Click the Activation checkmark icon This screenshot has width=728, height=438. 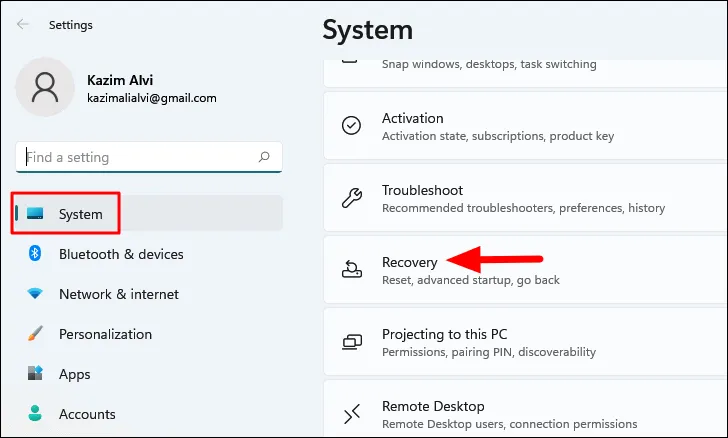click(x=352, y=126)
